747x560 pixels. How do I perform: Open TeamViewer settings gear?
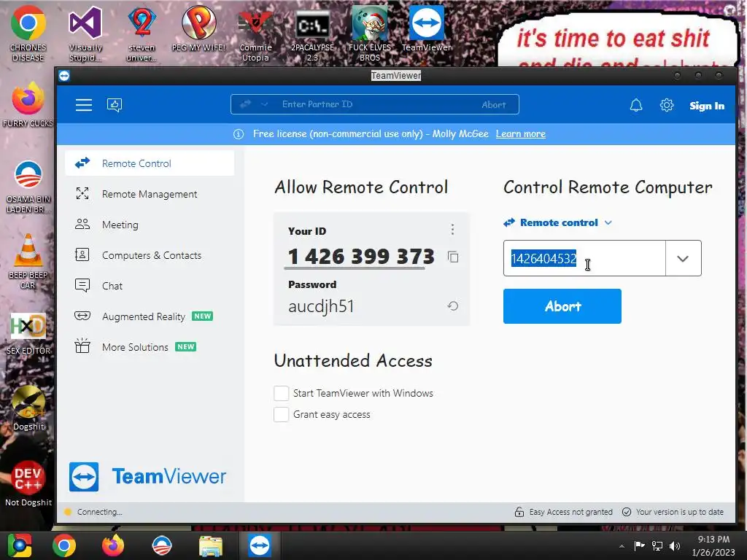pyautogui.click(x=667, y=105)
